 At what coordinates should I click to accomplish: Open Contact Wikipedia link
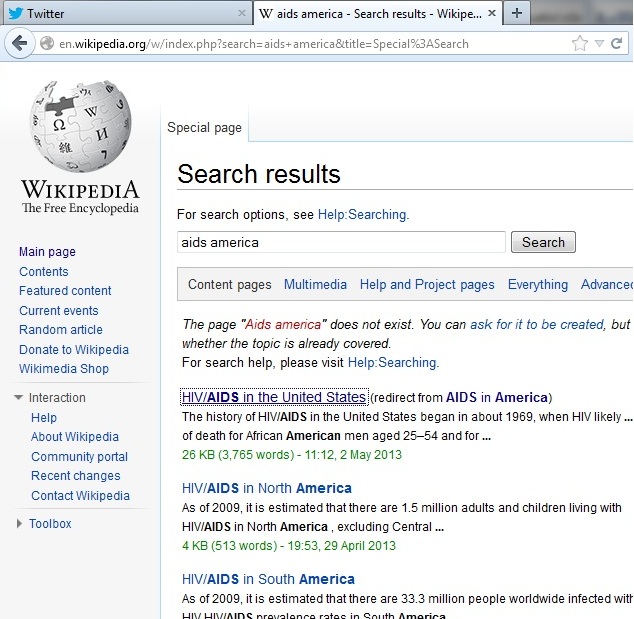pyautogui.click(x=80, y=495)
